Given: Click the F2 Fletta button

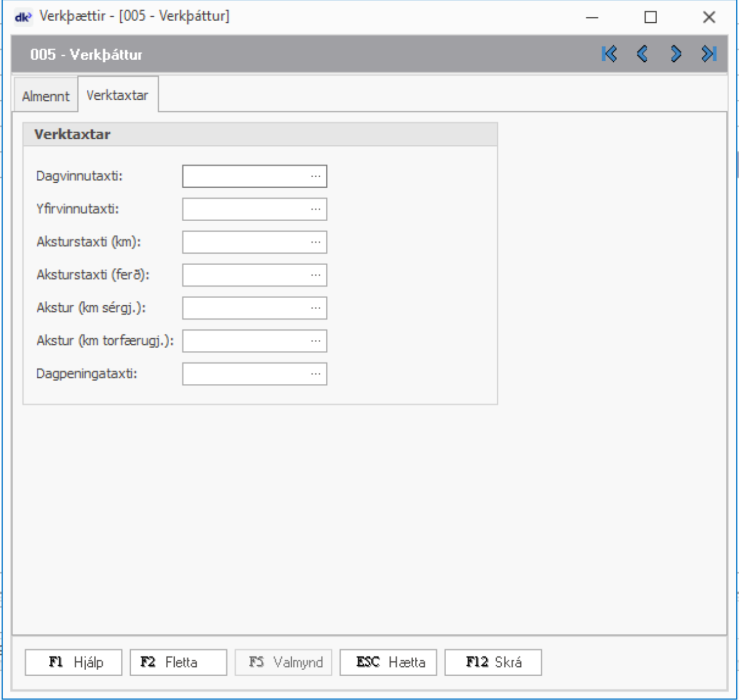Looking at the screenshot, I should tap(178, 662).
